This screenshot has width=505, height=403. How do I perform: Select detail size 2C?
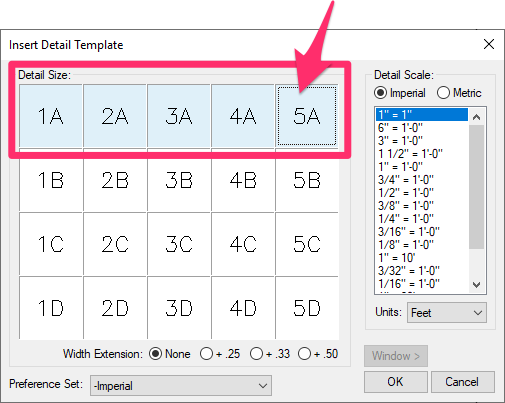click(x=115, y=244)
